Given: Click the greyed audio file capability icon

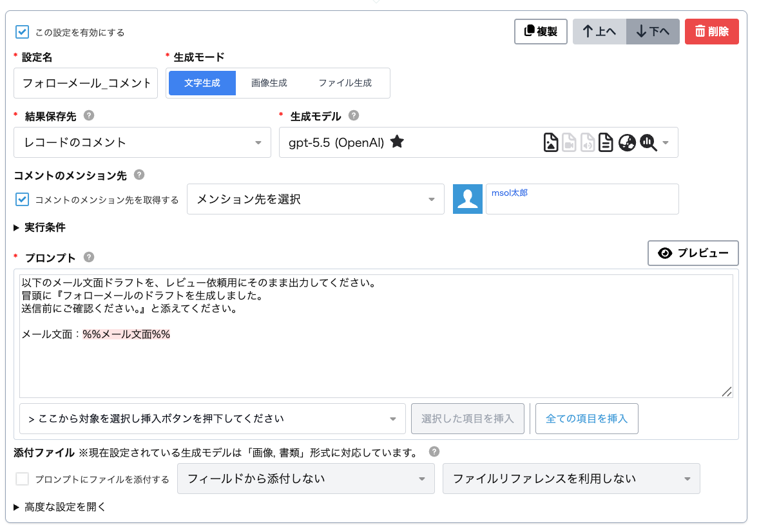Looking at the screenshot, I should coord(587,142).
